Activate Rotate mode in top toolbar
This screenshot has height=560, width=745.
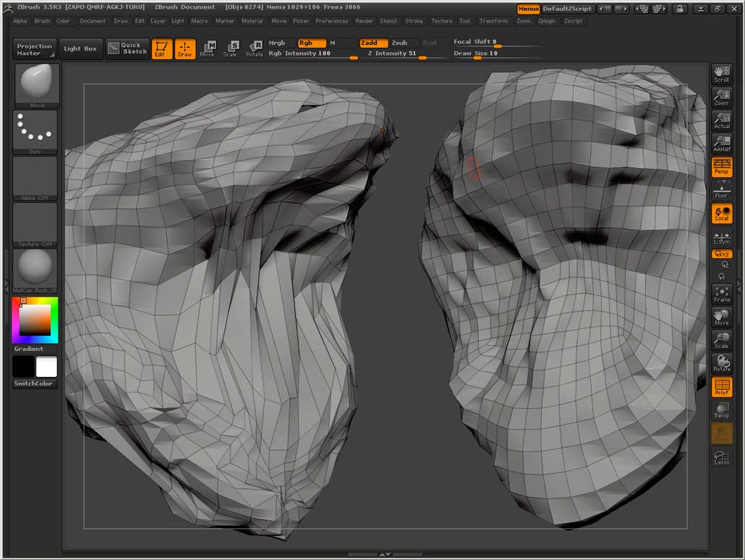255,48
